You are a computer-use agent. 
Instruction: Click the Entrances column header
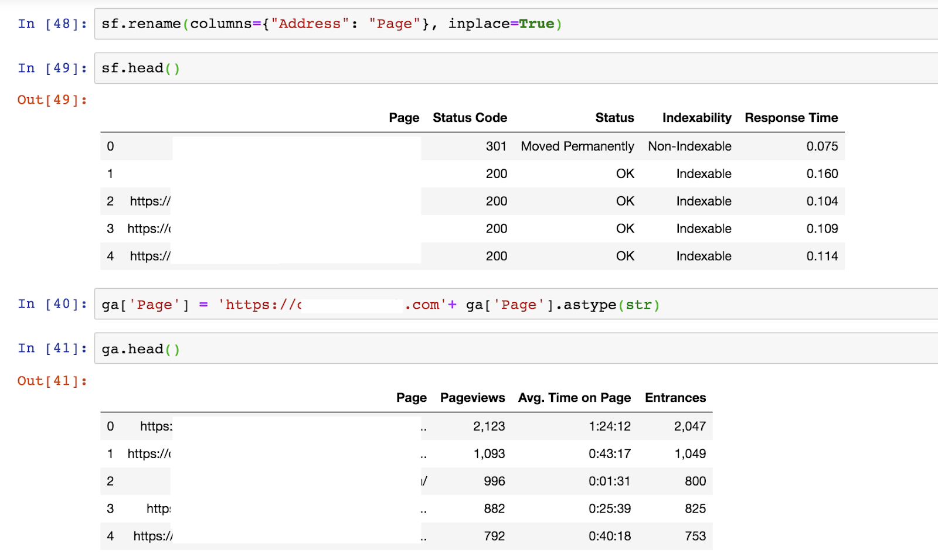(675, 398)
